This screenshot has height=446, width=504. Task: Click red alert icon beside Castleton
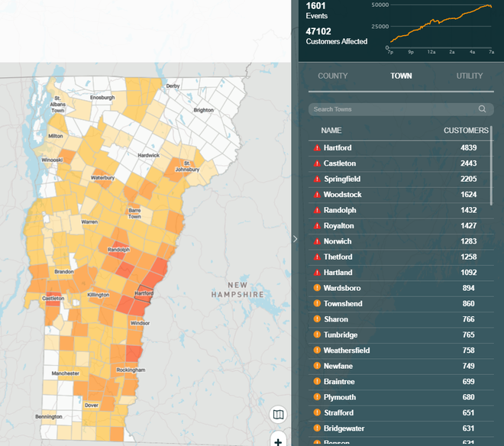[317, 163]
